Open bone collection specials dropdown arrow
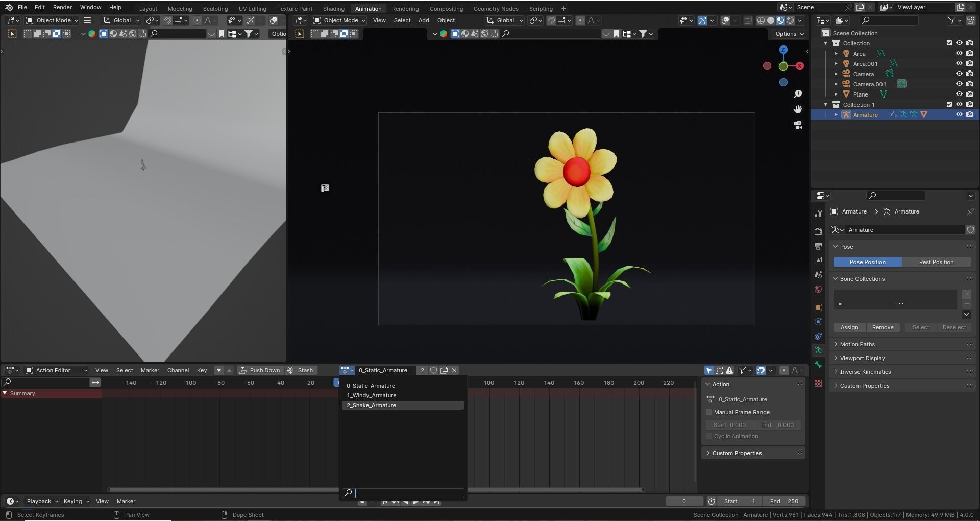Screen dimensions: 980x521 tap(967, 315)
